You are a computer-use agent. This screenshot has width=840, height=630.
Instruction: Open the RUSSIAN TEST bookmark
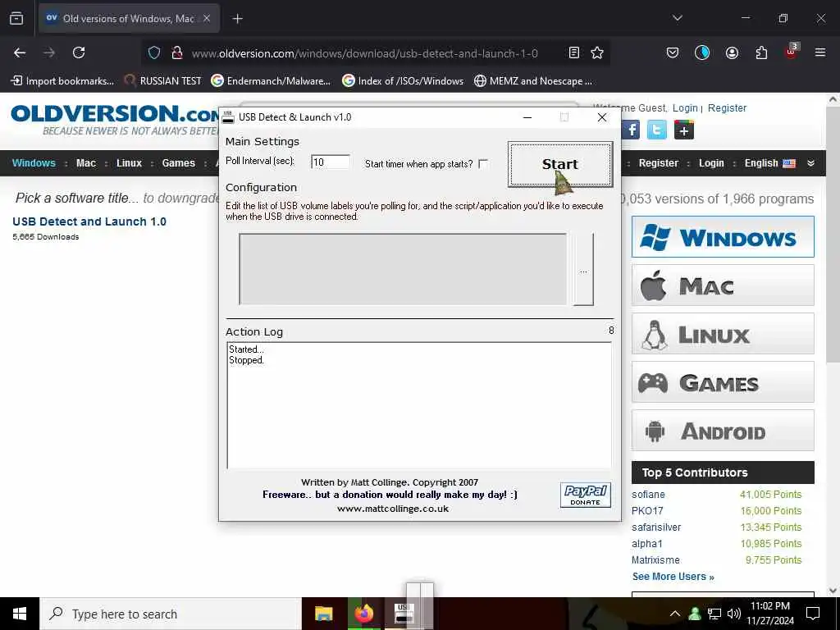pos(163,81)
